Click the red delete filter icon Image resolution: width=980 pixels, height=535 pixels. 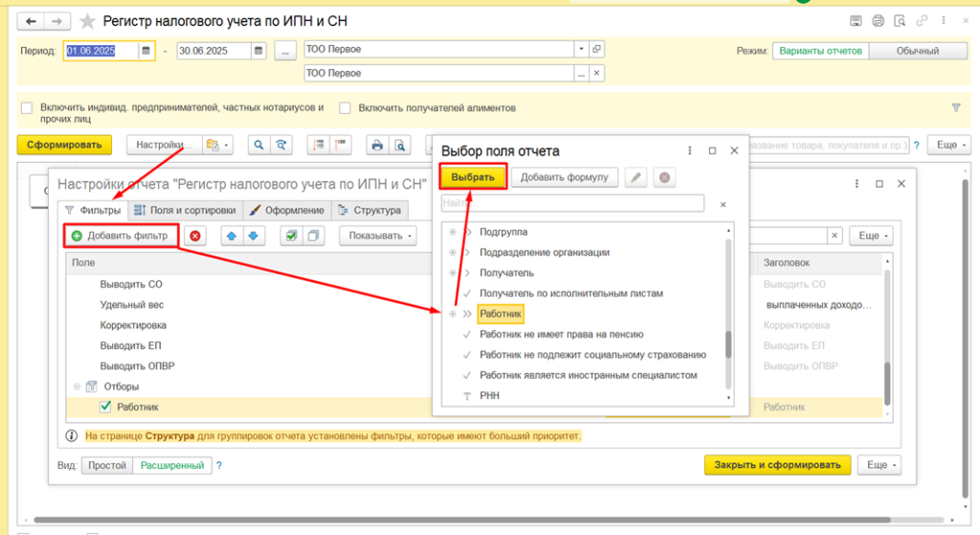pos(195,235)
